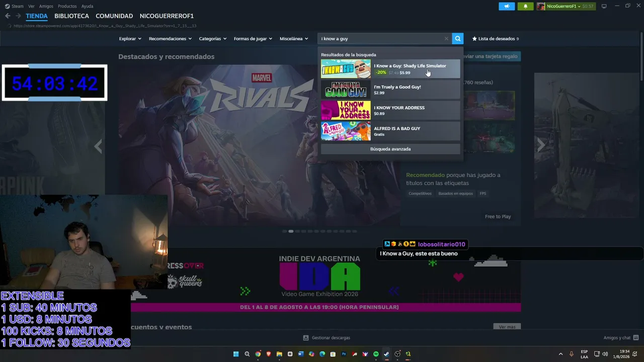Switch to the BIBLIOTECA tab
Image resolution: width=644 pixels, height=362 pixels.
pyautogui.click(x=71, y=16)
